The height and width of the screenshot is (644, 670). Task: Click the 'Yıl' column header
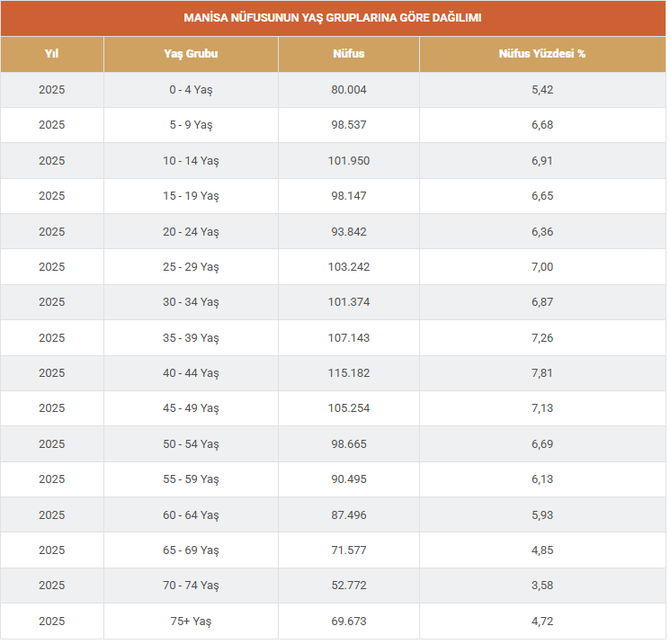click(x=52, y=54)
